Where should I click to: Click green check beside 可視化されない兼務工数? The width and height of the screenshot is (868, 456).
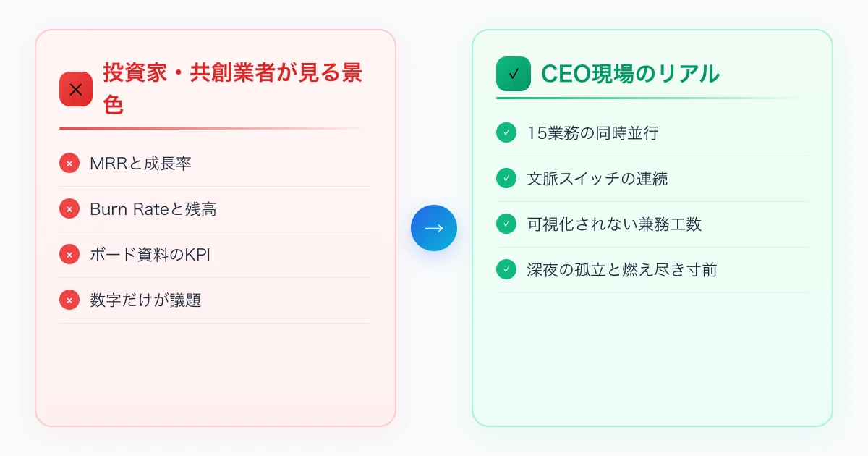tap(506, 224)
